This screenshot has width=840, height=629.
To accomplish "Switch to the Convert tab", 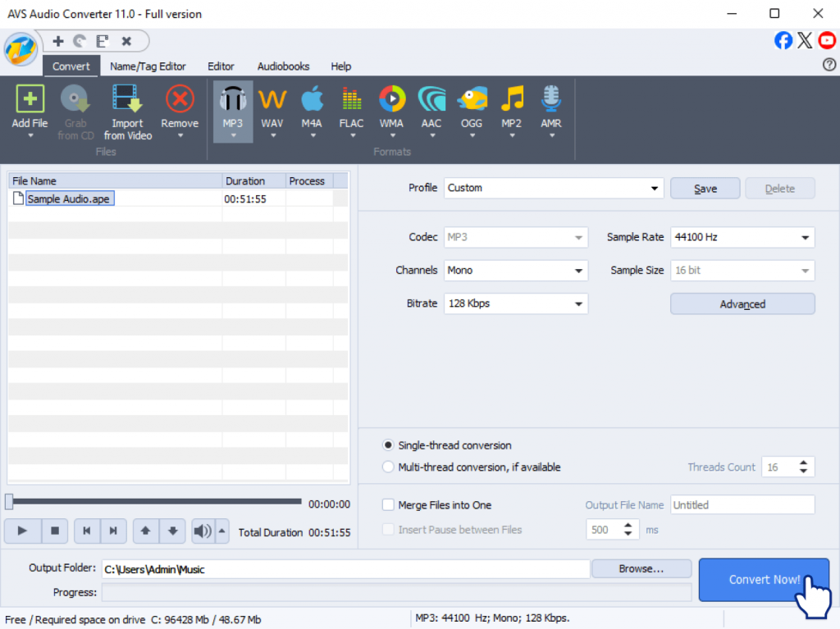I will point(71,66).
